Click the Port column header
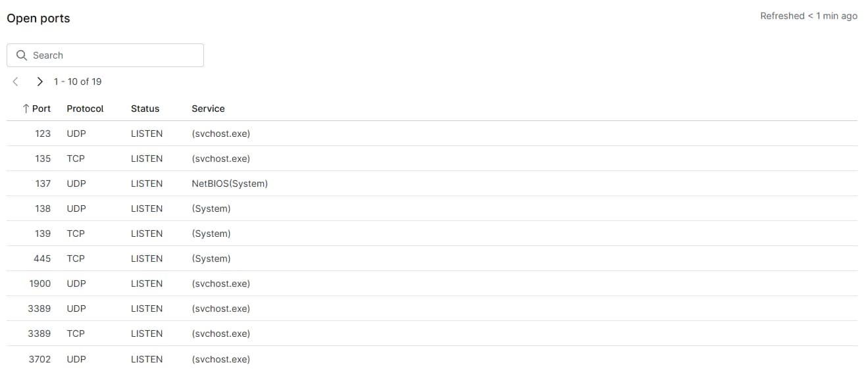Image resolution: width=868 pixels, height=373 pixels. coord(41,109)
